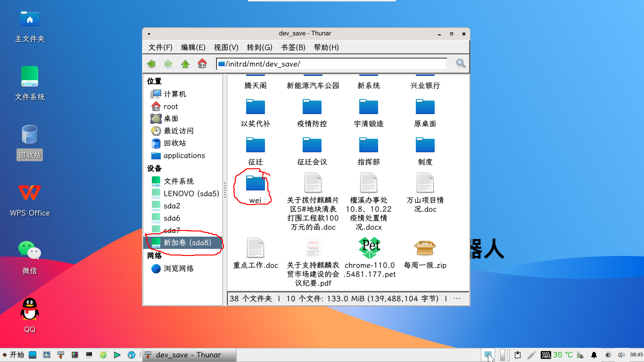644x362 pixels.
Task: Click the Forward arrow in Thunar toolbar
Action: click(x=168, y=64)
